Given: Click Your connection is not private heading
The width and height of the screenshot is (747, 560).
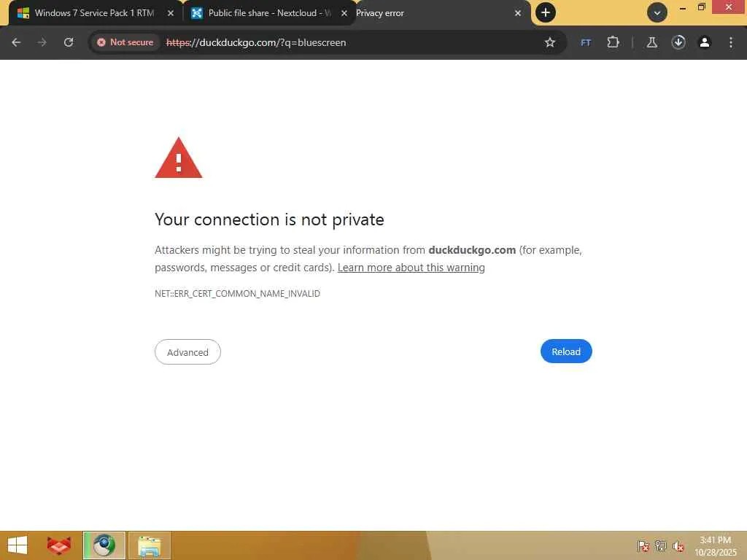Looking at the screenshot, I should pyautogui.click(x=269, y=219).
